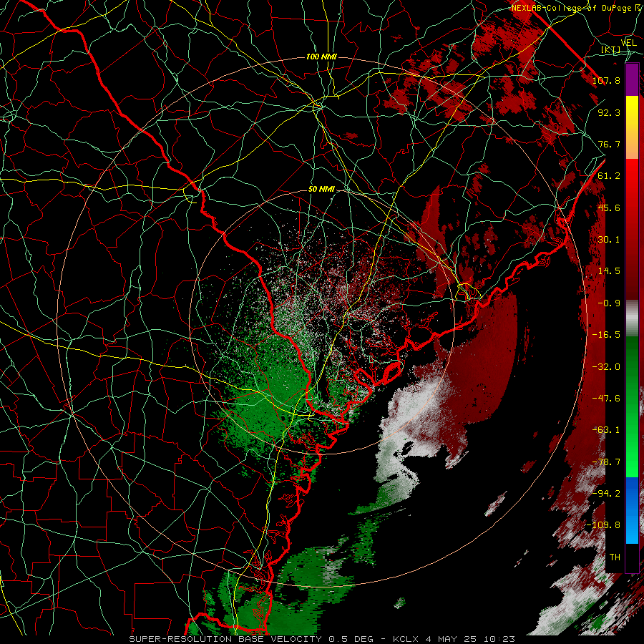Image resolution: width=644 pixels, height=644 pixels.
Task: Click the -94.2 legend value
Action: tap(606, 494)
